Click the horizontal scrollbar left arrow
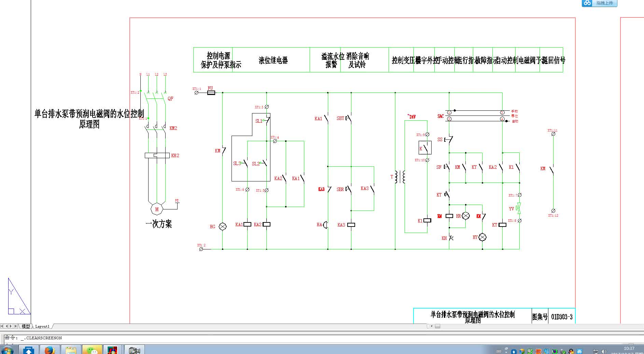Screen dimensions: 644x354 click(431, 326)
